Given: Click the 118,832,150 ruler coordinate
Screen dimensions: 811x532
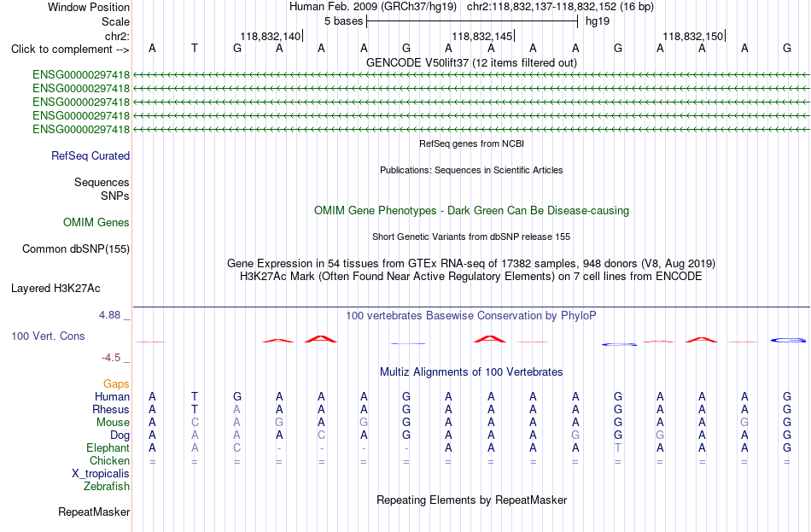Looking at the screenshot, I should coord(693,36).
